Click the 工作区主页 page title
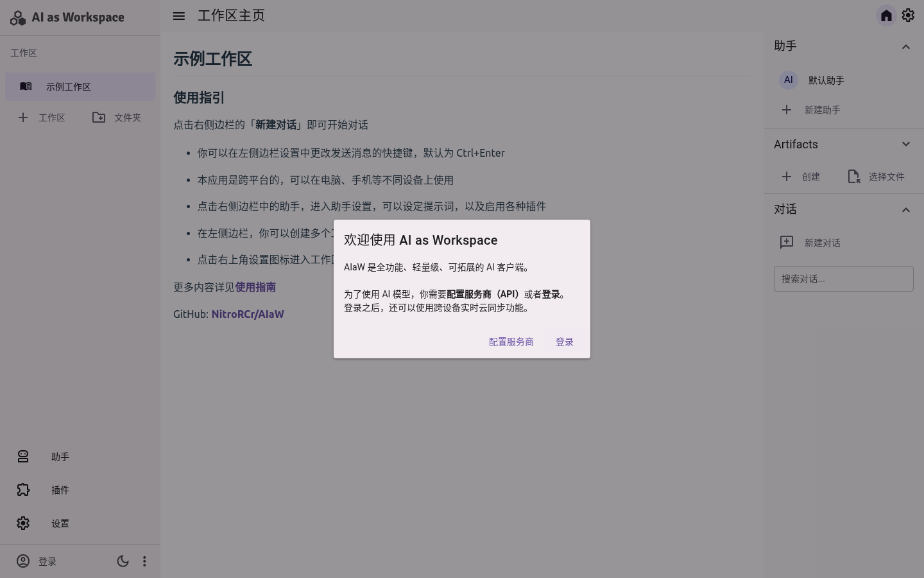The height and width of the screenshot is (578, 924). coord(231,15)
